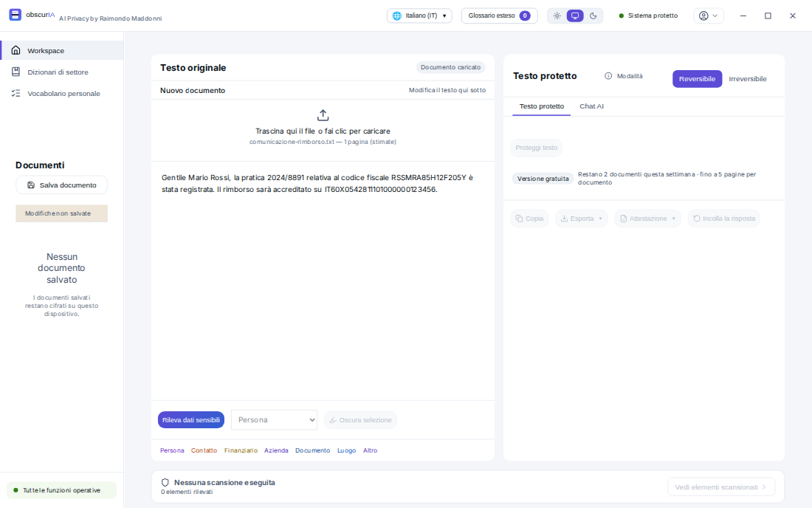
Task: Open the Persona category dropdown
Action: pyautogui.click(x=275, y=420)
